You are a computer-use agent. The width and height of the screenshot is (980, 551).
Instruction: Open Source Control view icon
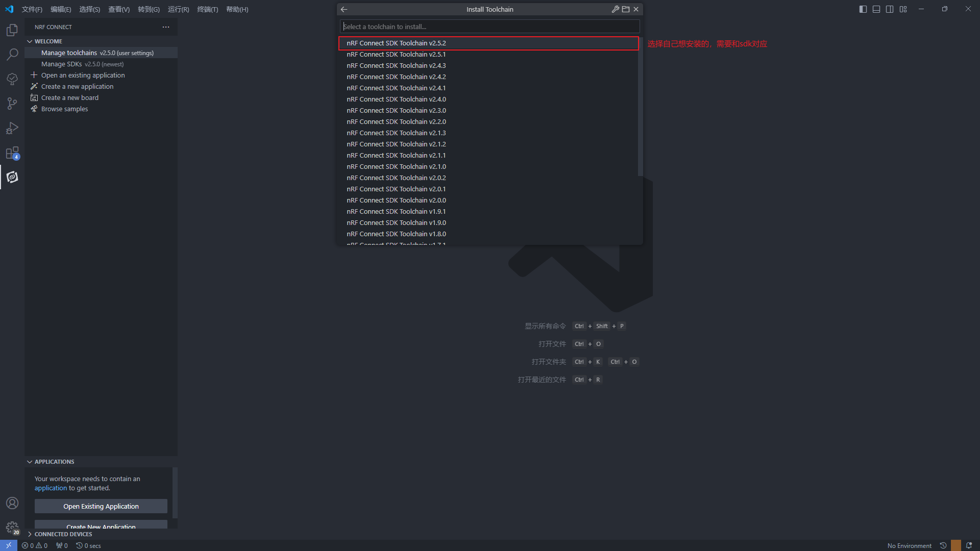(12, 104)
